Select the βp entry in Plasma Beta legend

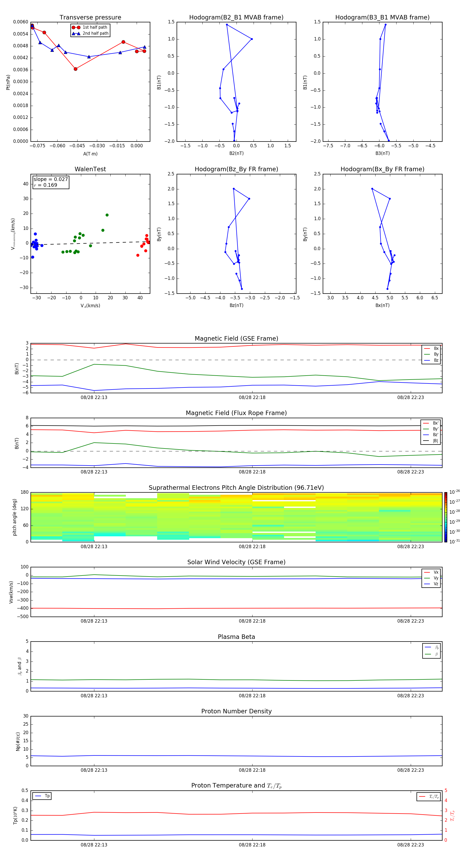click(x=431, y=647)
